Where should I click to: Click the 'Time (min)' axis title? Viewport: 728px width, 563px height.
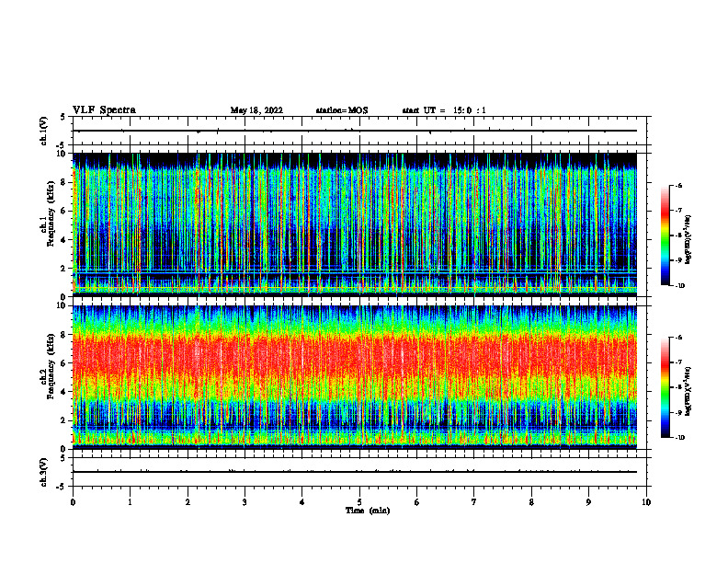coord(368,511)
